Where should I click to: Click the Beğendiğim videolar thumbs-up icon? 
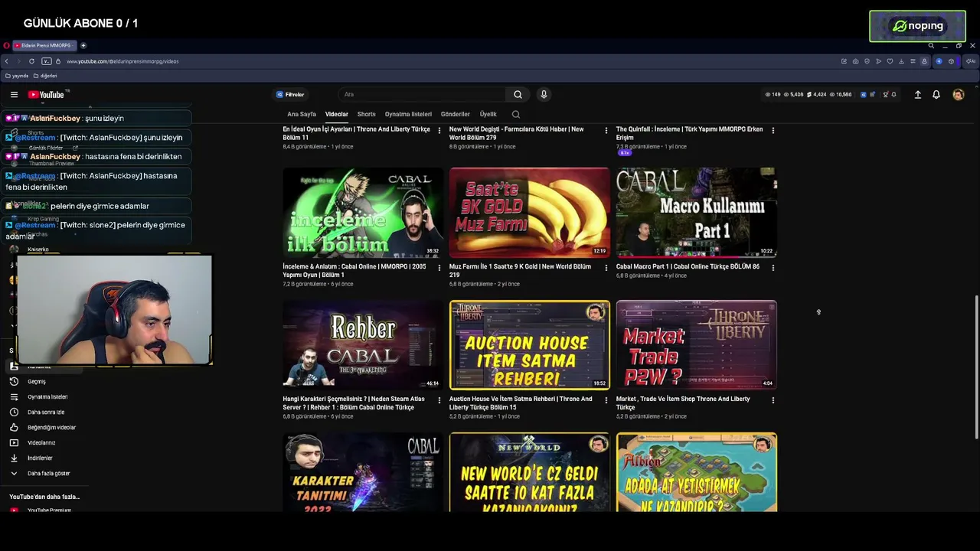pos(14,427)
